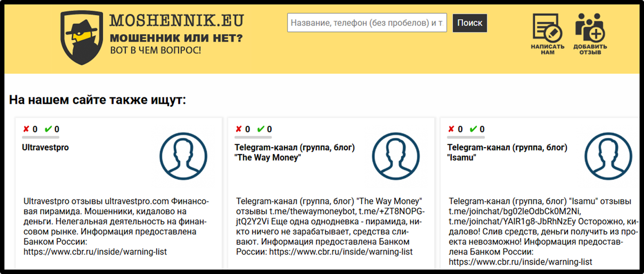This screenshot has width=644, height=274.
Task: Click the Ultravestpro profile avatar icon
Action: click(184, 156)
